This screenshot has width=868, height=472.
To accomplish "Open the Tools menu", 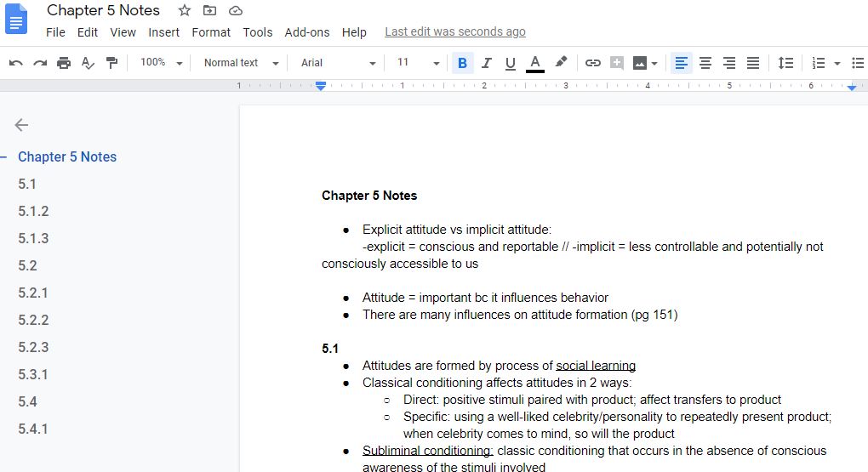I will tap(257, 32).
